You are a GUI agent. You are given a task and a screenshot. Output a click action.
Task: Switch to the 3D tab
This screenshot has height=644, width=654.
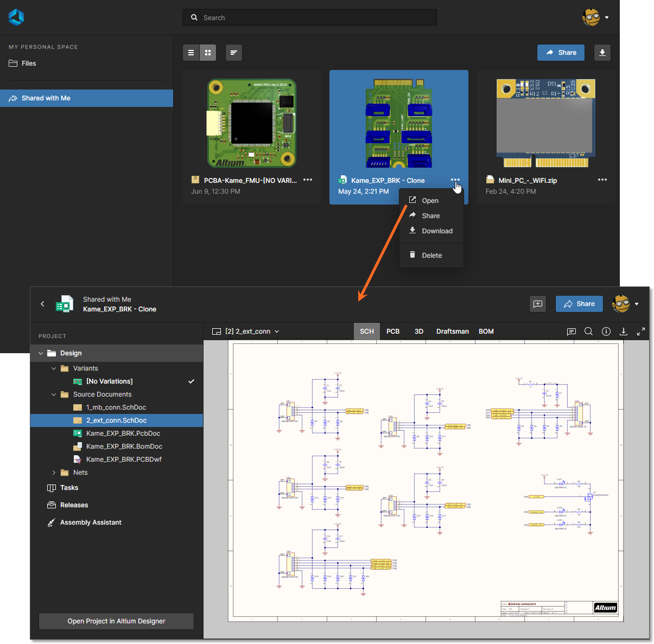(x=419, y=331)
